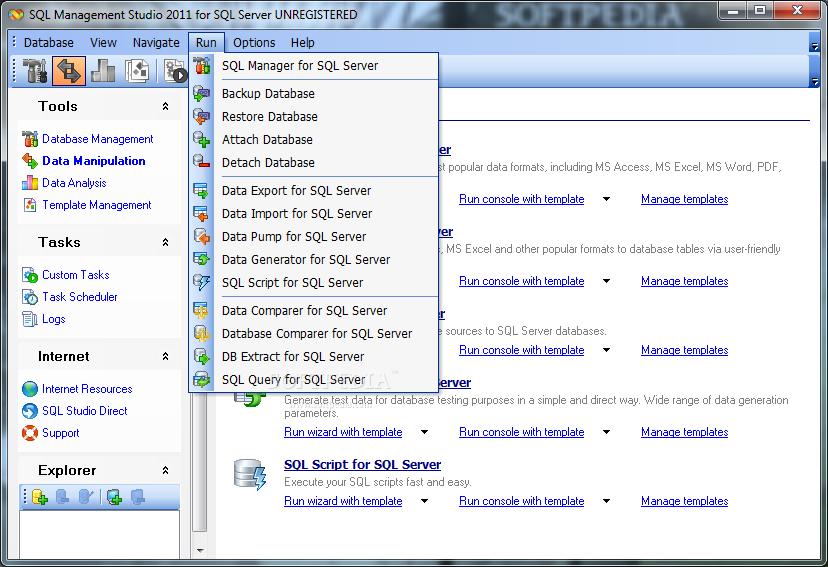
Task: Click the Logs icon in Tasks panel
Action: (29, 319)
